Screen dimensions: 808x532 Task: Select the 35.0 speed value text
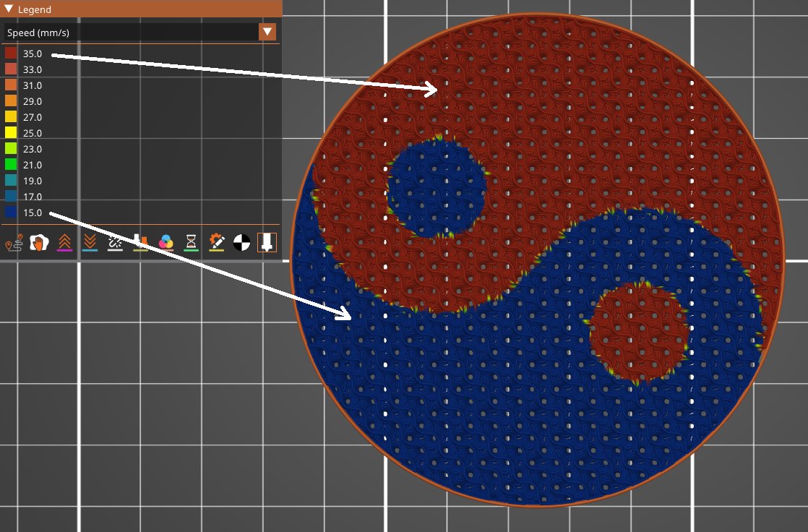33,53
